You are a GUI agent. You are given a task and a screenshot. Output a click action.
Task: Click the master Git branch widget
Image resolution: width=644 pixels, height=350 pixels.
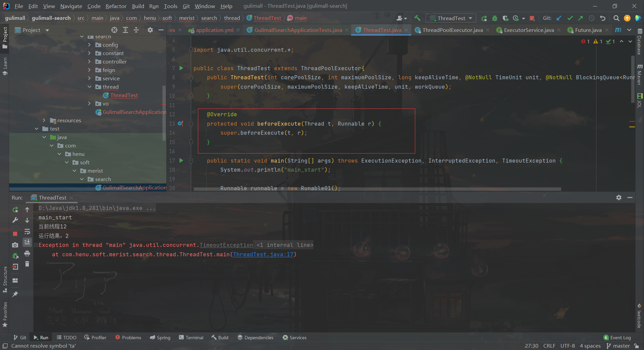[618, 346]
